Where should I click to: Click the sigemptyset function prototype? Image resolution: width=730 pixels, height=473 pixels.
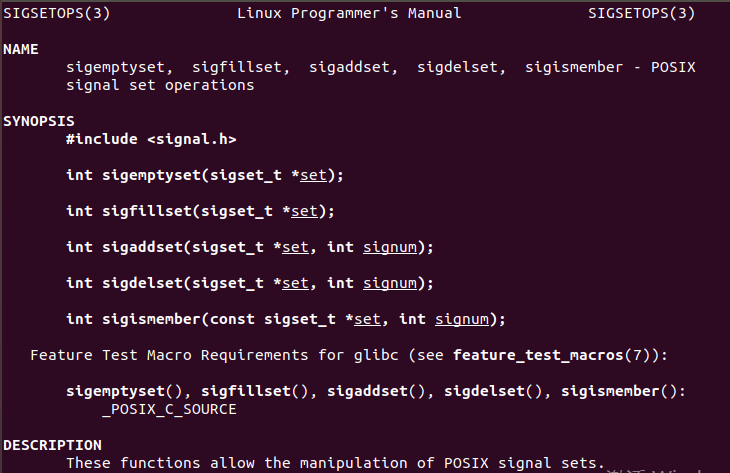tap(205, 176)
